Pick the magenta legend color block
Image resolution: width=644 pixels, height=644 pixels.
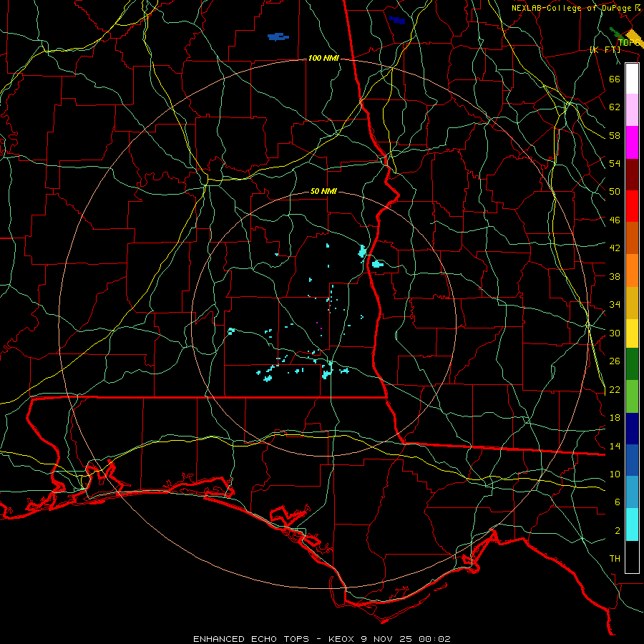click(632, 142)
